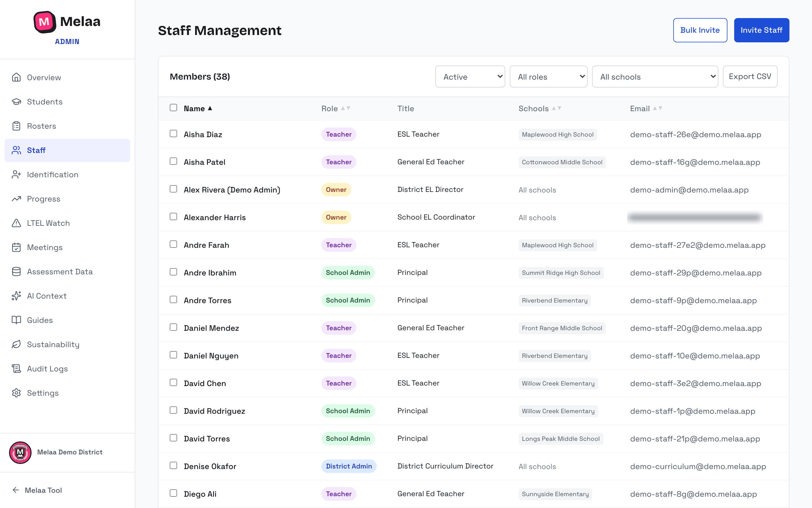Click the Rosters clipboard icon

click(16, 126)
